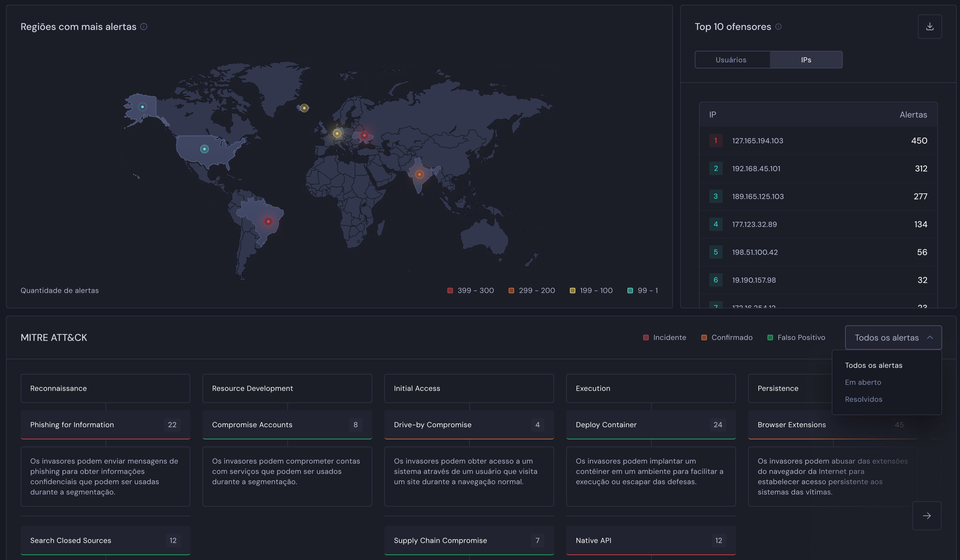Screen dimensions: 960x560
Task: Toggle the Incidente legend filter
Action: [x=664, y=338]
